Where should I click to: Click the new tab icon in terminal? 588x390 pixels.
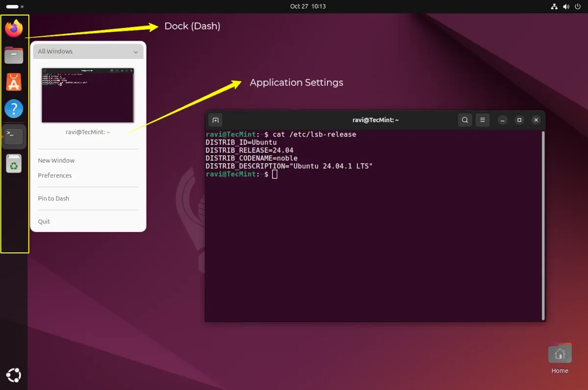(x=215, y=120)
